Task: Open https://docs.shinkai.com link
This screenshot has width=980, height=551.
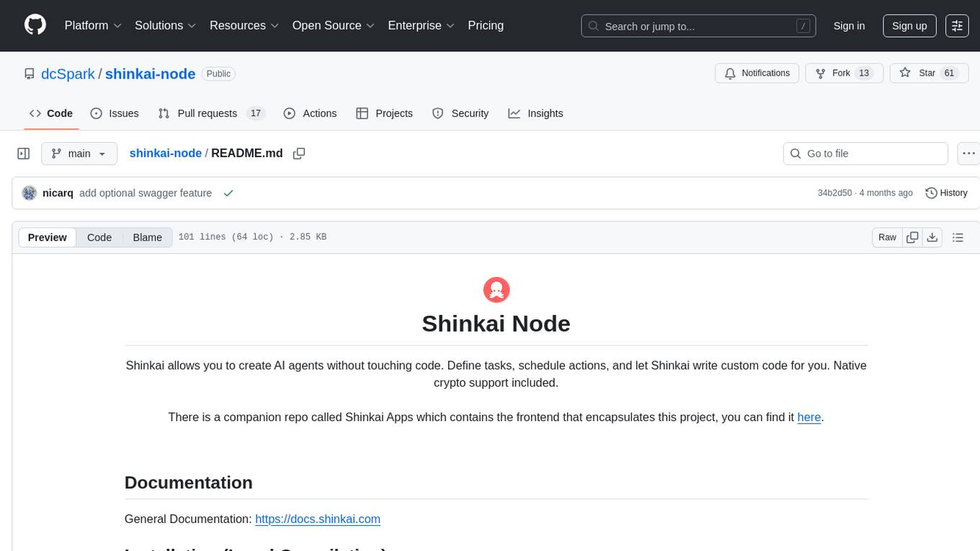Action: [x=318, y=519]
